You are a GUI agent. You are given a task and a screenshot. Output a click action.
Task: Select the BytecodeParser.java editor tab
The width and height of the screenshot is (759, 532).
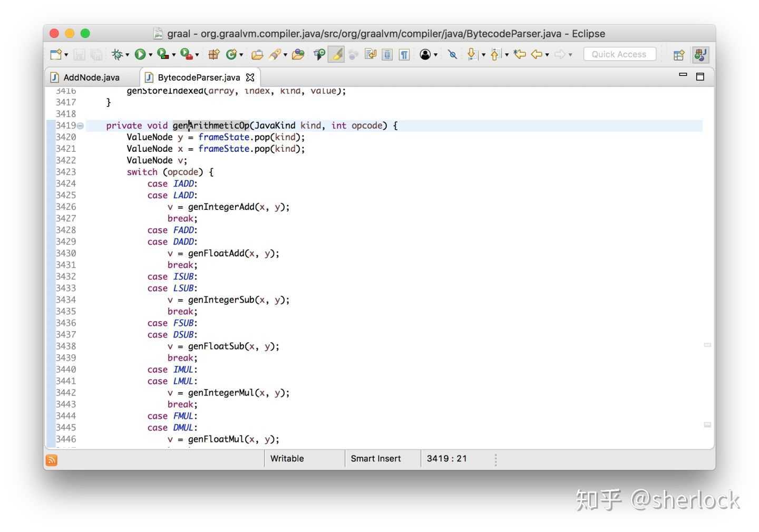pyautogui.click(x=198, y=78)
